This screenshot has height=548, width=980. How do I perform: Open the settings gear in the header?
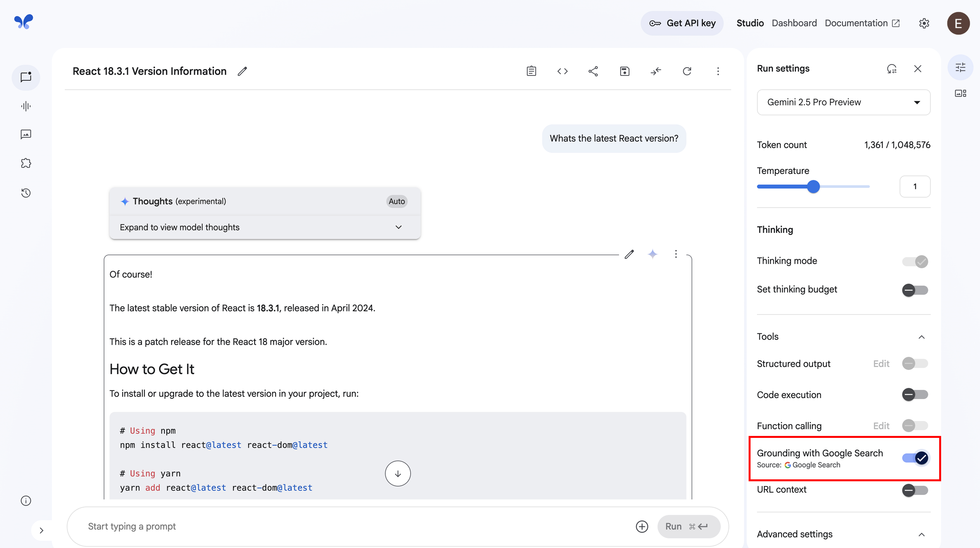[x=924, y=24]
